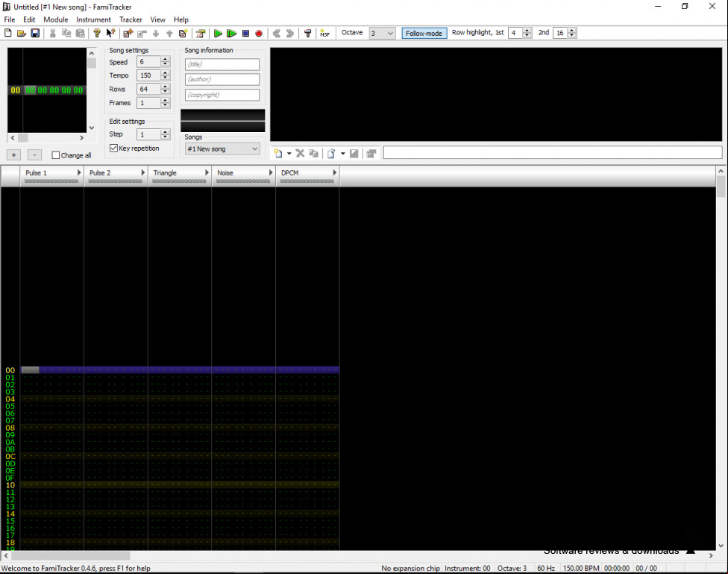
Task: Click the minus pattern button
Action: click(x=34, y=155)
